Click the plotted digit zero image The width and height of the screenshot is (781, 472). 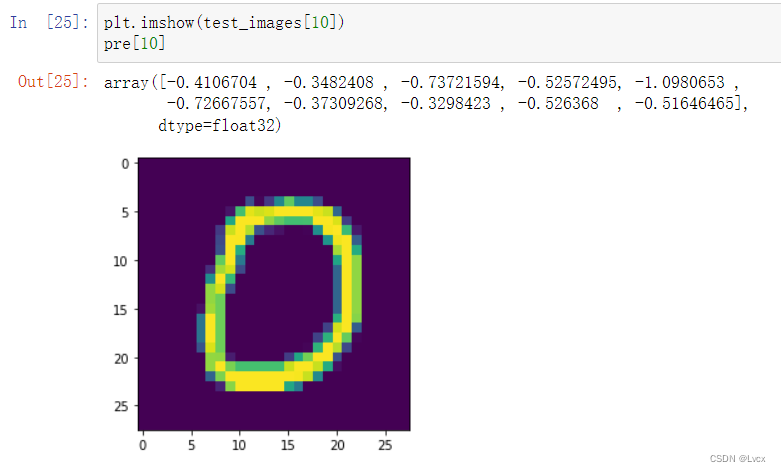274,294
